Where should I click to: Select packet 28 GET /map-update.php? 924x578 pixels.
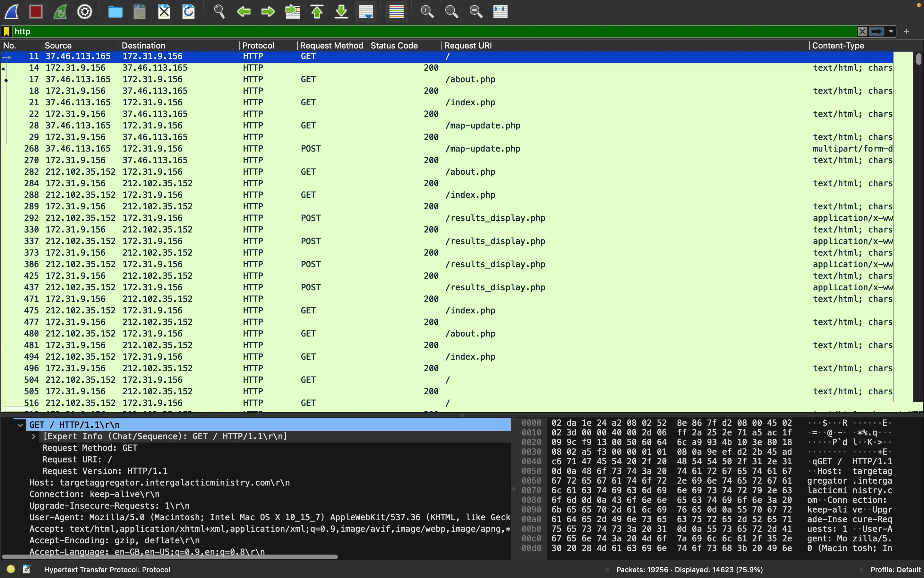[447, 125]
